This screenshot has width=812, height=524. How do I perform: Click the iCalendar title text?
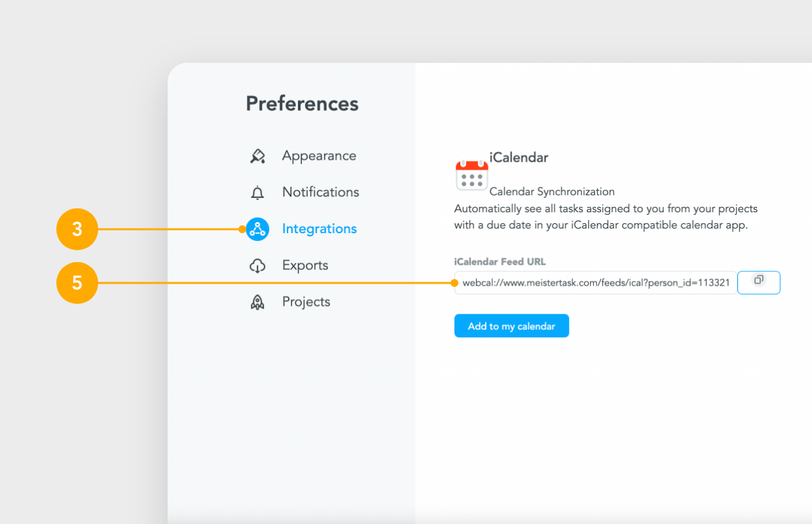click(519, 157)
